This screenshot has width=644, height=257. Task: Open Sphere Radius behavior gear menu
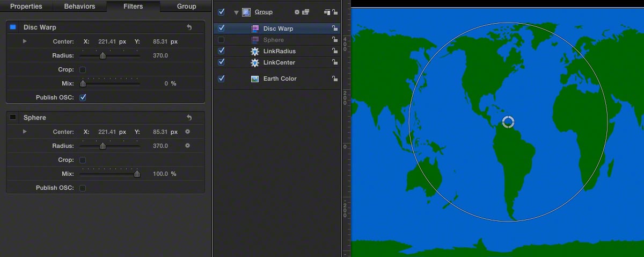pyautogui.click(x=187, y=146)
